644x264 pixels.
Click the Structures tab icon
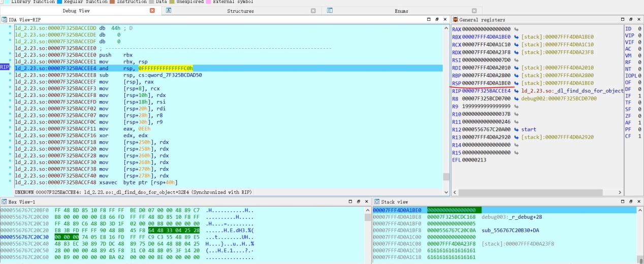click(169, 11)
